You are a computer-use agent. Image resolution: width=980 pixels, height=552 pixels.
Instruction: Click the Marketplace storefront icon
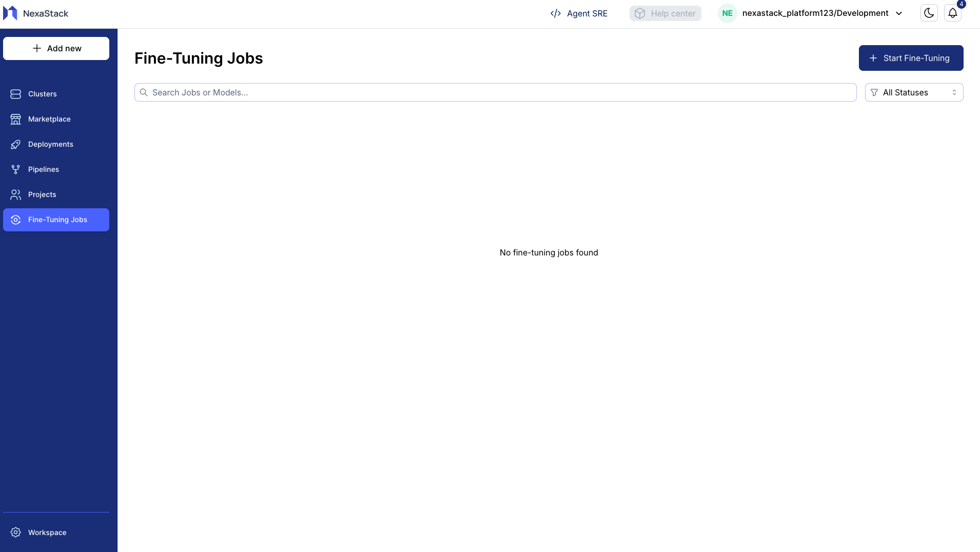click(16, 119)
